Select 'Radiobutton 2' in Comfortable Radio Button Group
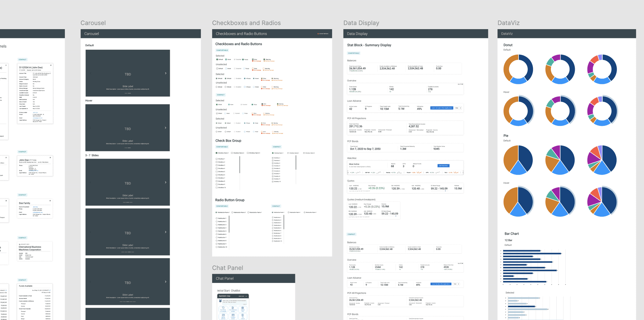 tap(217, 222)
